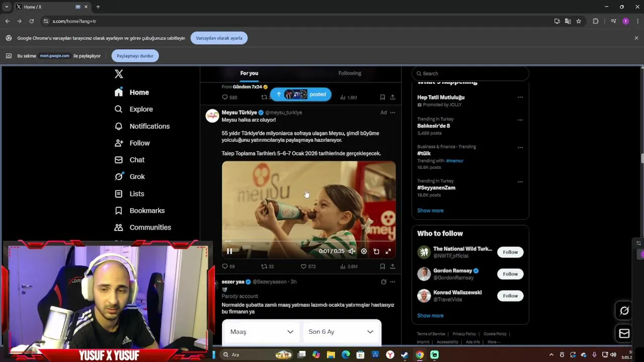
Task: Open the Maaş dropdown
Action: [x=262, y=332]
